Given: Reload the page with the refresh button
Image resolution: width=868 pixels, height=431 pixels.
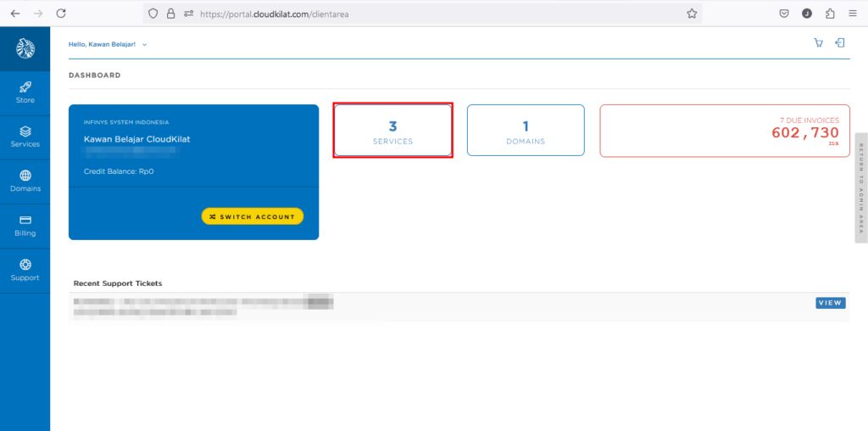Looking at the screenshot, I should 60,14.
